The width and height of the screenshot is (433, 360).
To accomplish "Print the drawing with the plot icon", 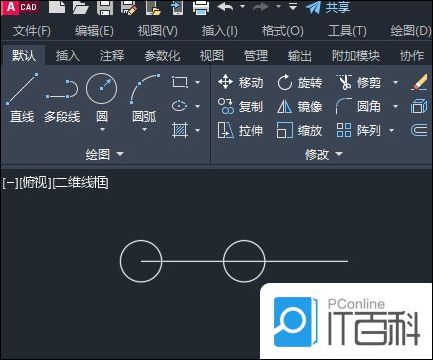I will (201, 7).
